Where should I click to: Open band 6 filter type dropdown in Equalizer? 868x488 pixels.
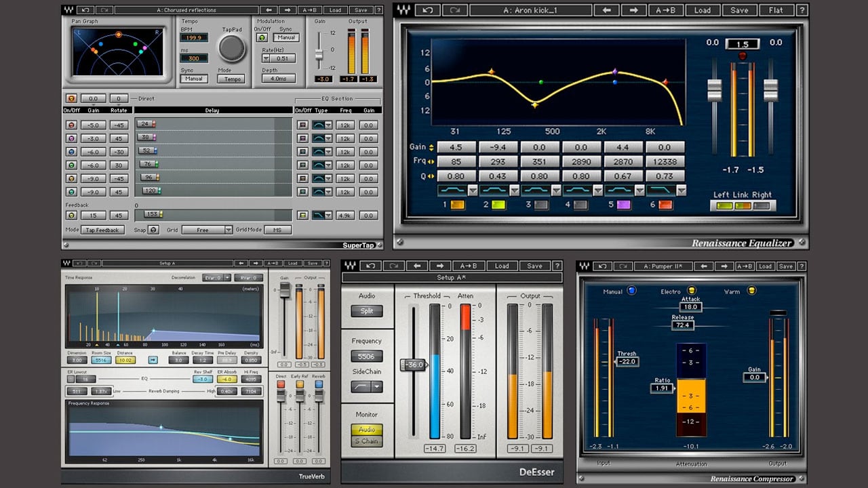pos(681,190)
